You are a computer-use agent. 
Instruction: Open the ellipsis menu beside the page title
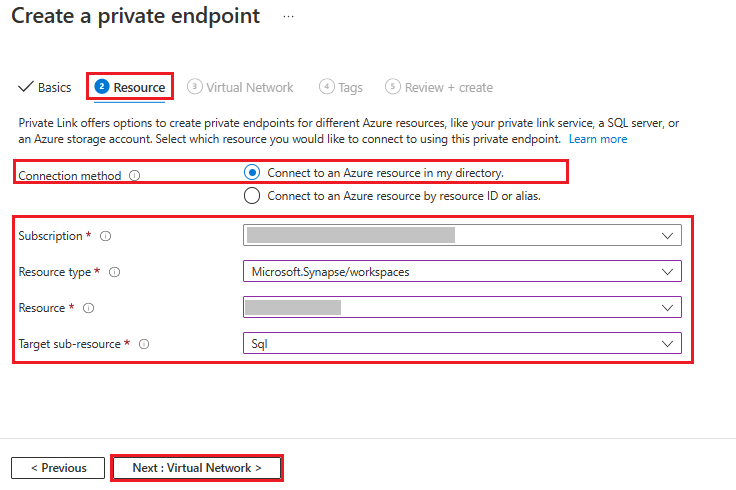(289, 17)
